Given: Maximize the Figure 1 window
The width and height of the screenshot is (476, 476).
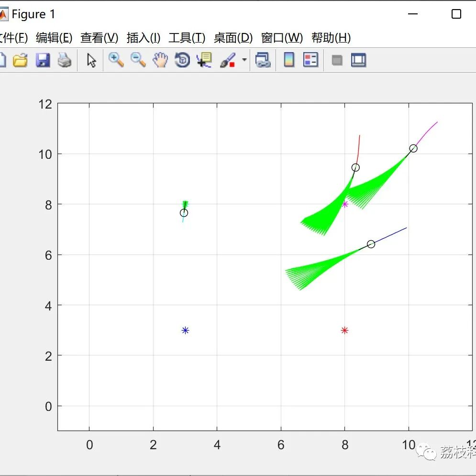Looking at the screenshot, I should point(456,14).
